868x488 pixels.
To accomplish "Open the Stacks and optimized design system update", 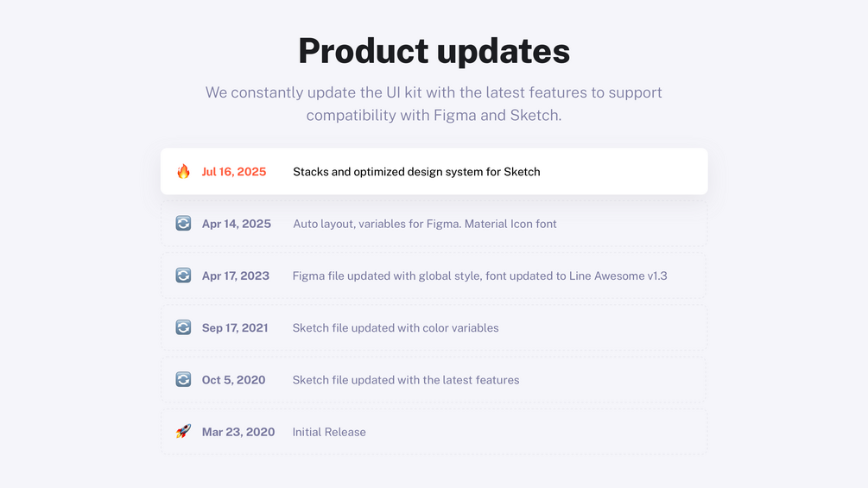I will [416, 172].
